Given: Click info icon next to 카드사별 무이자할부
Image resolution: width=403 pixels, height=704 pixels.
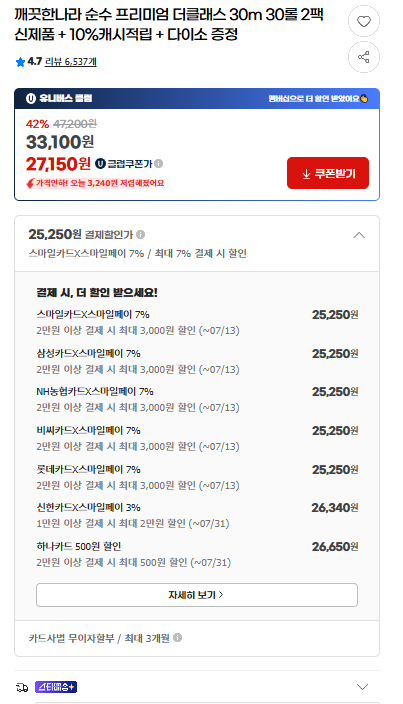Looking at the screenshot, I should [x=178, y=638].
